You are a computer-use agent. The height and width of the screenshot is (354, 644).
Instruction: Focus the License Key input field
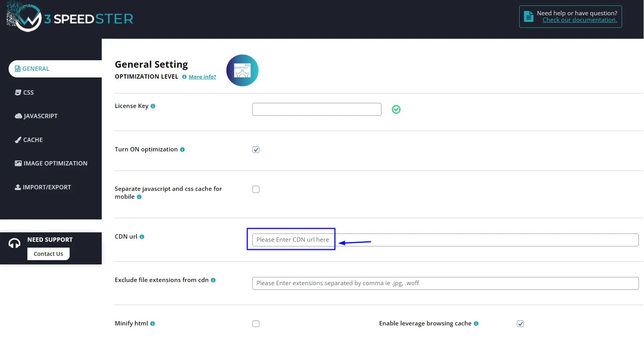tap(317, 110)
